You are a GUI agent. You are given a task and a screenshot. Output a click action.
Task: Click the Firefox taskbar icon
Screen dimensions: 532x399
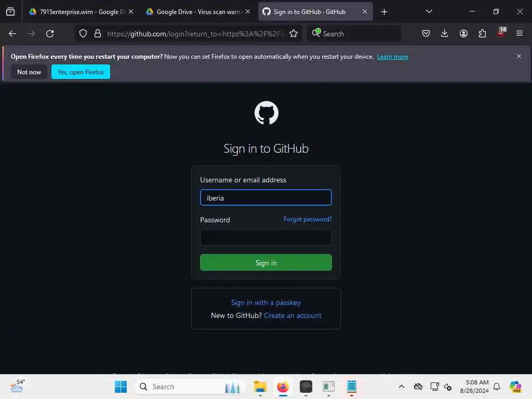[283, 387]
